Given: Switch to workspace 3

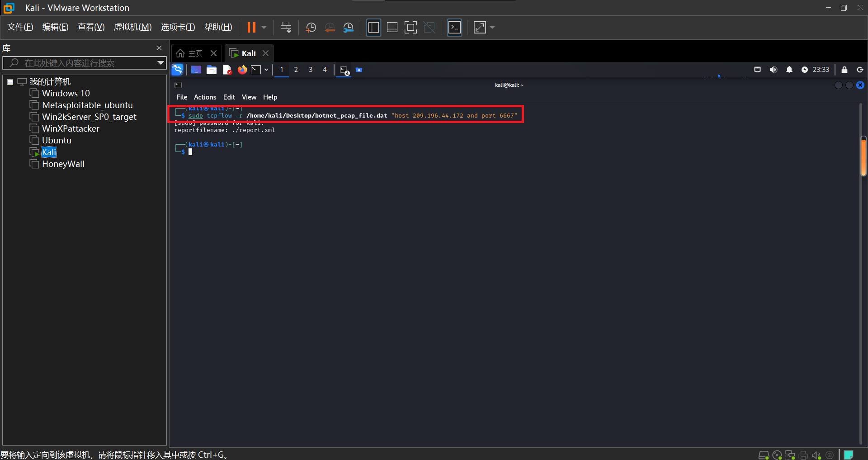Looking at the screenshot, I should coord(311,70).
